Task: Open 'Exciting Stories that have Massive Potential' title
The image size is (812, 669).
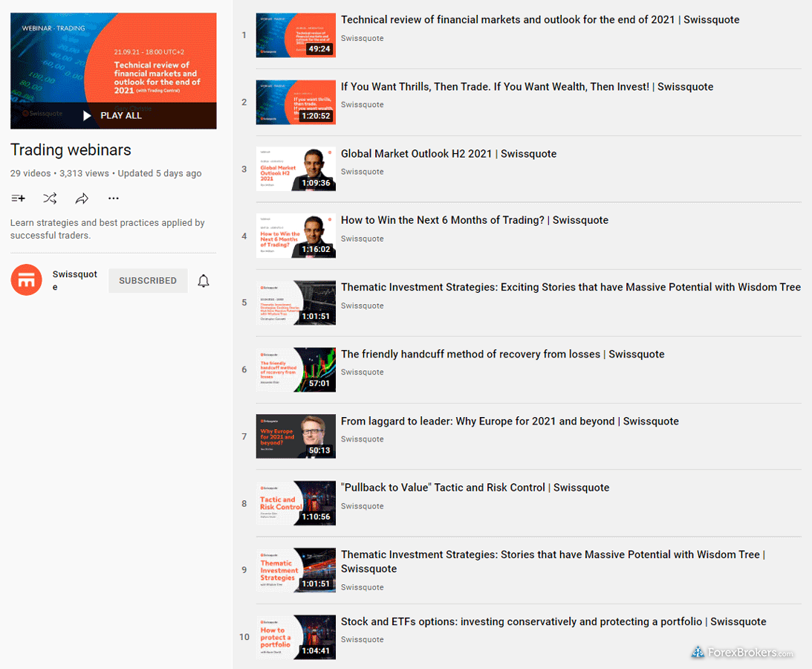Action: pos(571,287)
